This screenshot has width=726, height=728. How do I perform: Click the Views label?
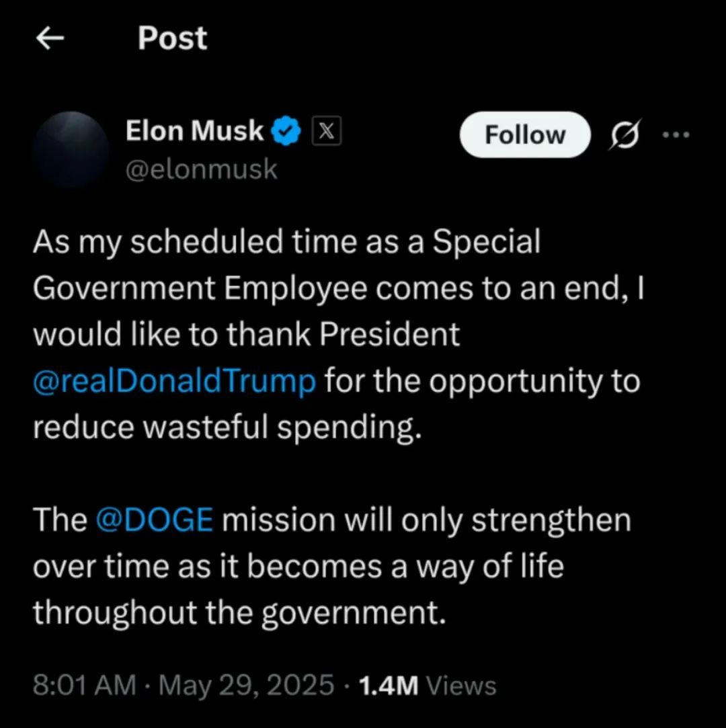point(461,686)
